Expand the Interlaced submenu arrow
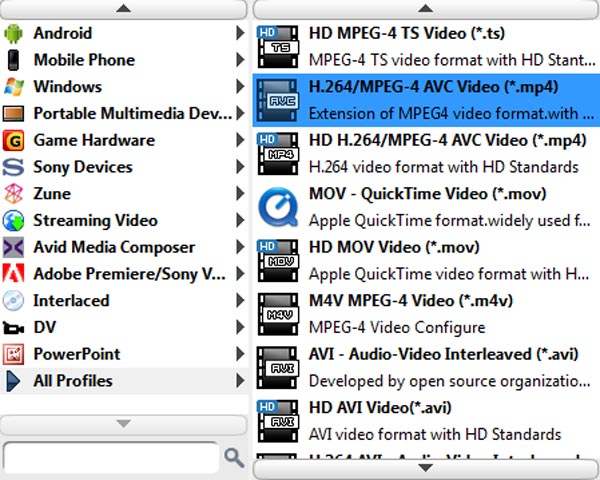Image resolution: width=600 pixels, height=480 pixels. click(x=240, y=300)
